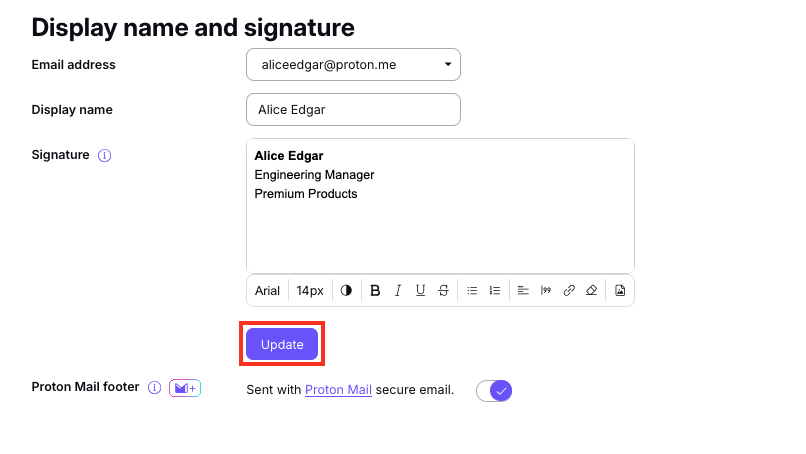Insert a numbered list
Image resolution: width=806 pixels, height=454 pixels.
coord(494,291)
